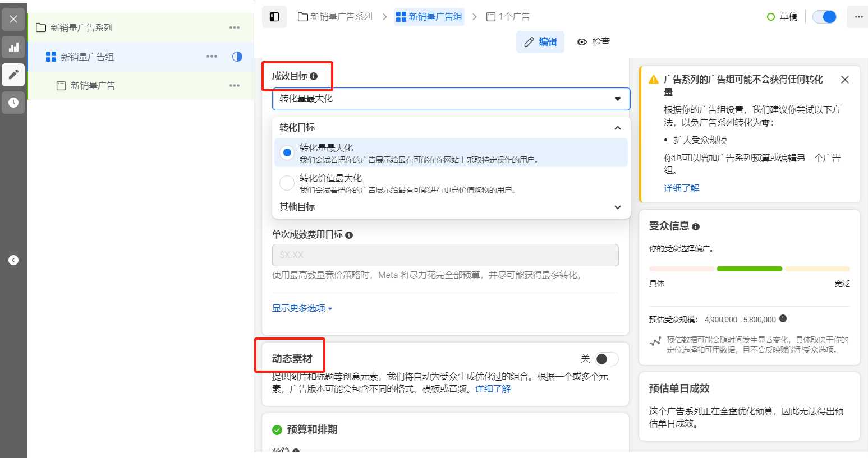Screen dimensions: 868x458
Task: Click the 单次成效费用目标 input field
Action: coord(446,255)
